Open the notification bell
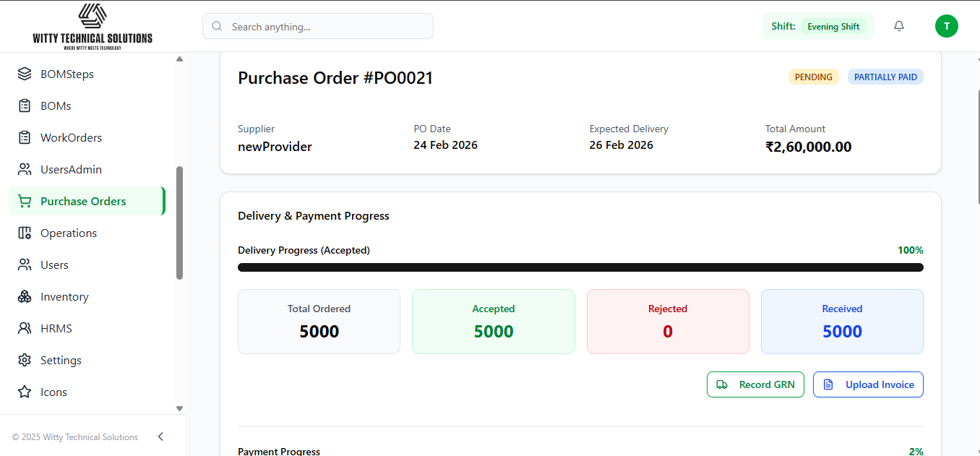 pos(898,26)
